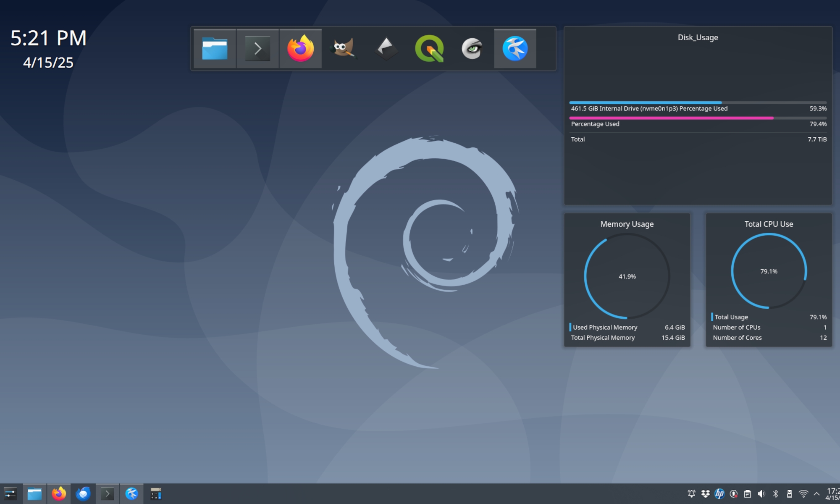Screen dimensions: 840x504
Task: Click the blue internal drive usage bar
Action: pyautogui.click(x=698, y=102)
